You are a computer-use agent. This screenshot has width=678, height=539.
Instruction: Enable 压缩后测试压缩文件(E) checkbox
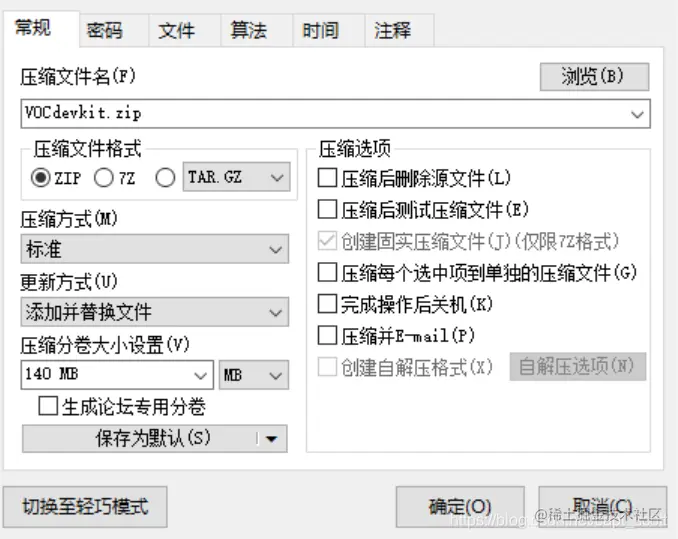click(x=327, y=209)
